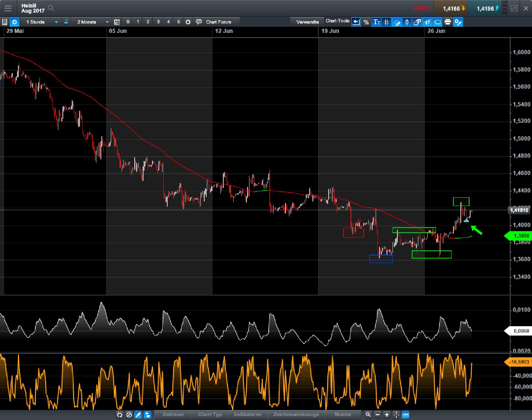Click the zoom in plus control
This screenshot has height=420, width=532.
pyautogui.click(x=386, y=415)
